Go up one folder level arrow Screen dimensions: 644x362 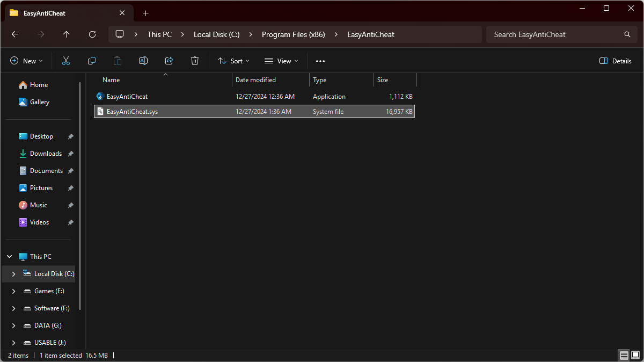tap(67, 34)
